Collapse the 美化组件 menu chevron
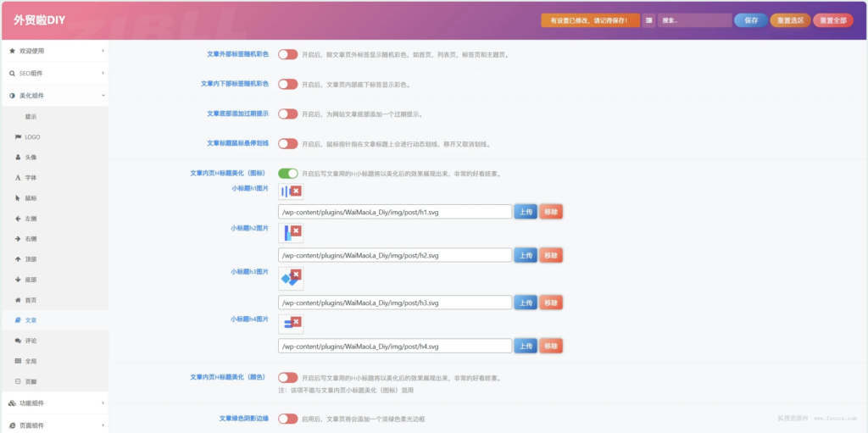 103,96
